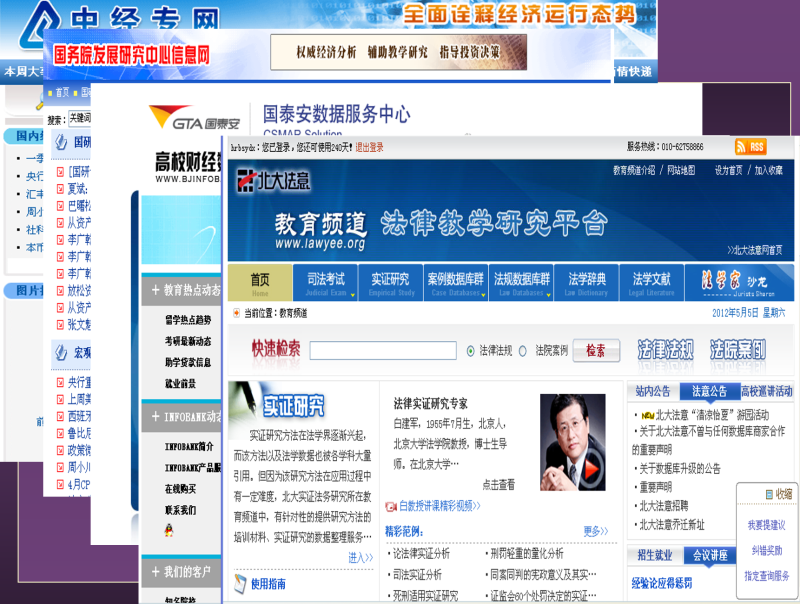
Task: Open the 法学辞典 Law Dictionary tab
Action: pyautogui.click(x=586, y=283)
